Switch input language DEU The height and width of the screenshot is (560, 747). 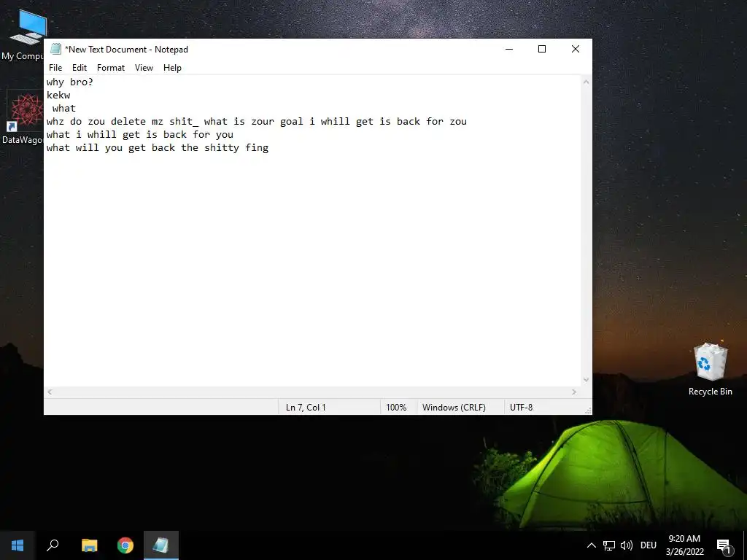coord(649,545)
